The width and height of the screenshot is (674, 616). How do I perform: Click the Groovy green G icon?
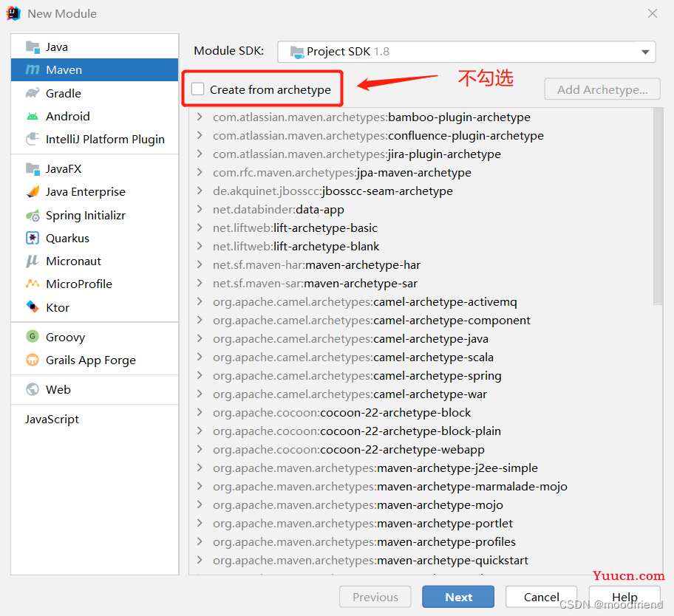click(33, 336)
